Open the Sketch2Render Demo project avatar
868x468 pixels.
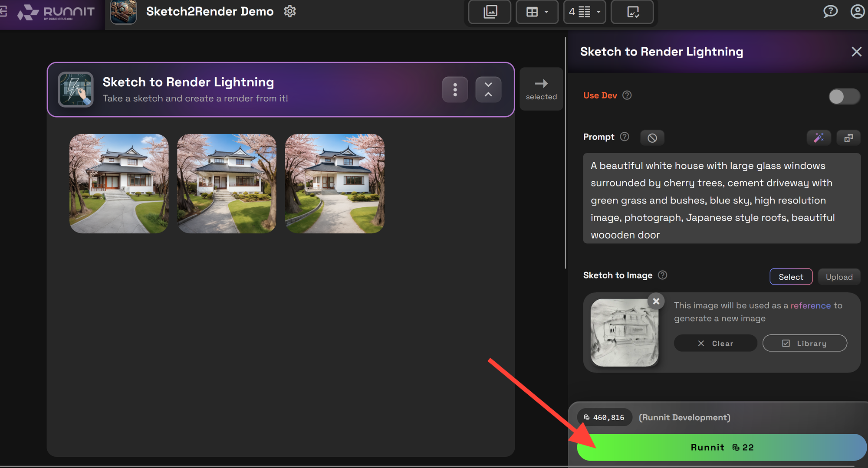click(124, 12)
